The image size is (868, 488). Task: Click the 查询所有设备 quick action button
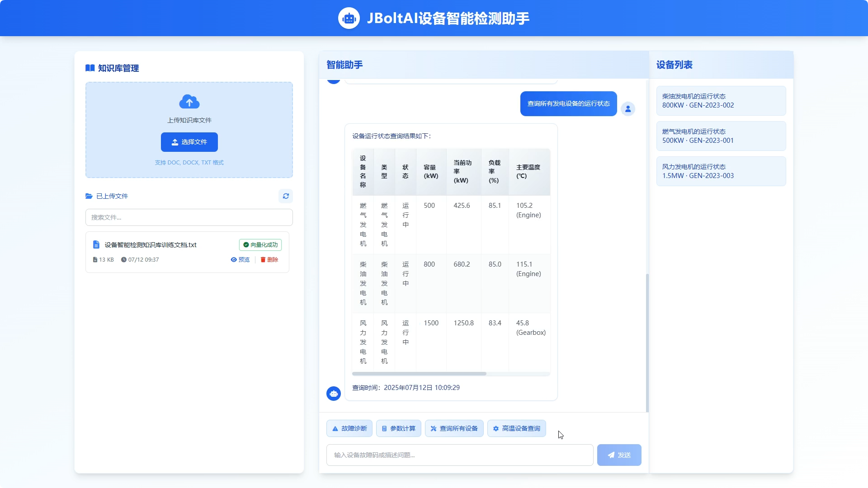[x=454, y=428]
